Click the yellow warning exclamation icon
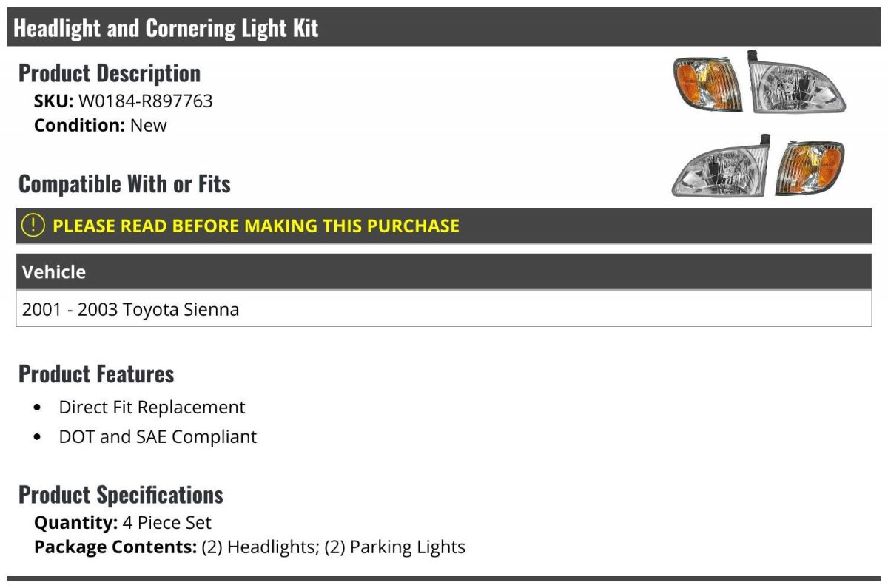 33,226
